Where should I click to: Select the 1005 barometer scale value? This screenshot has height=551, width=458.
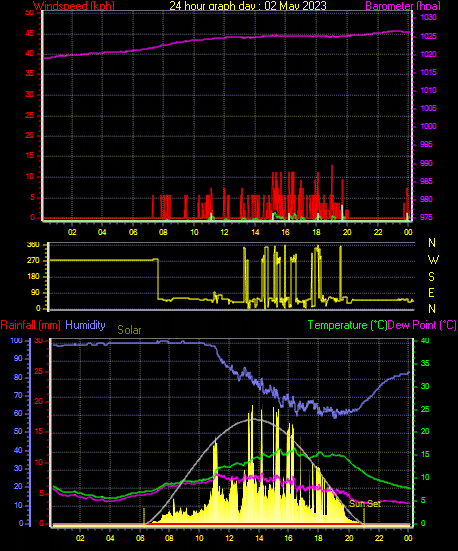(428, 108)
